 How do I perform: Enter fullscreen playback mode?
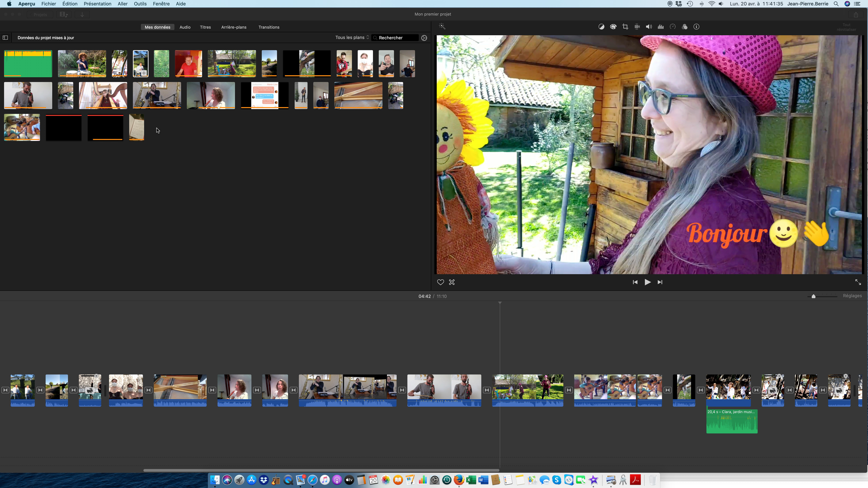click(858, 282)
